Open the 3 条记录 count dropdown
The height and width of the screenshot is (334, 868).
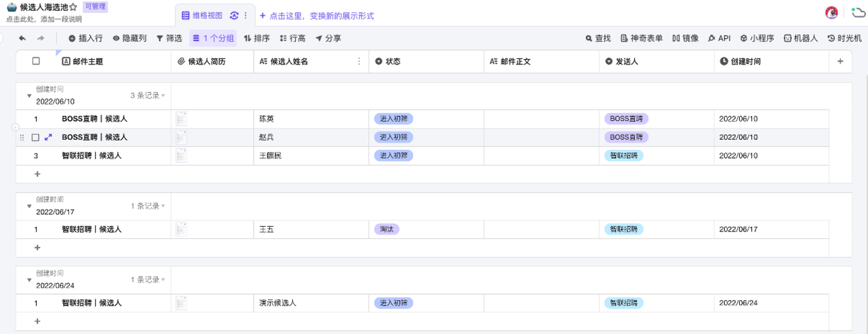coord(148,96)
